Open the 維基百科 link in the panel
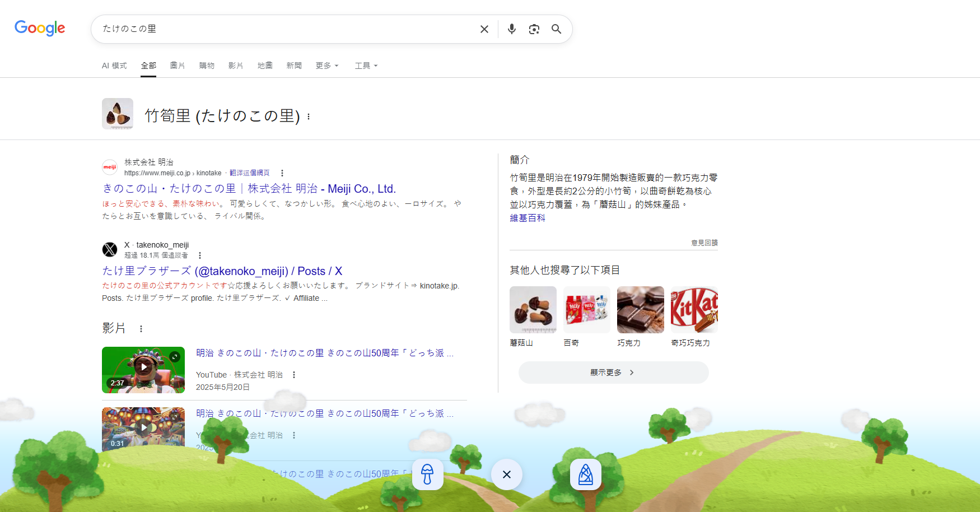The width and height of the screenshot is (980, 512). 527,218
